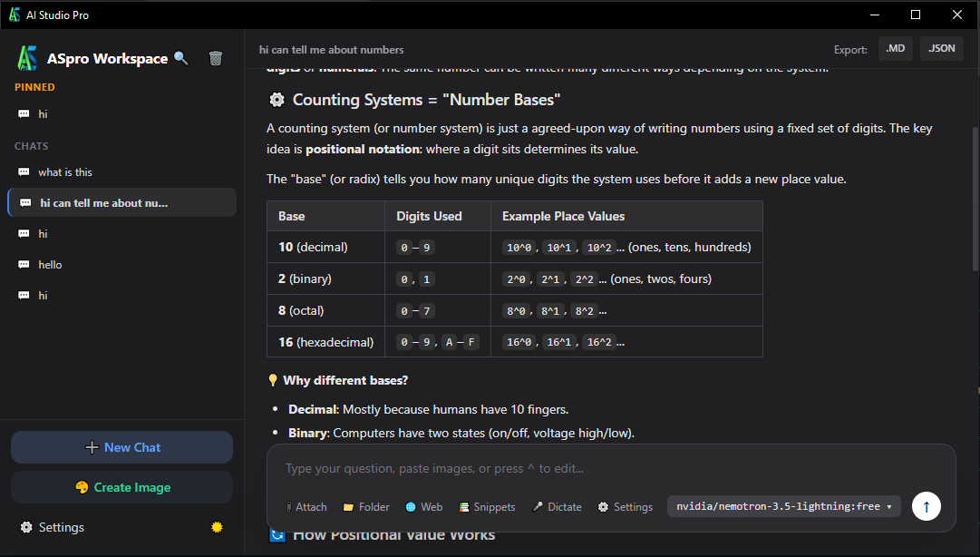Open the Snippets button
This screenshot has width=980, height=557.
click(x=487, y=507)
